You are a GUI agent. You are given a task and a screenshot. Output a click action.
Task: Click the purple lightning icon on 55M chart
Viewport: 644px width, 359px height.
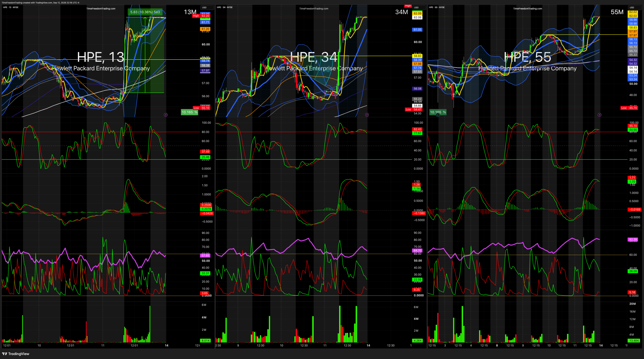coord(599,115)
